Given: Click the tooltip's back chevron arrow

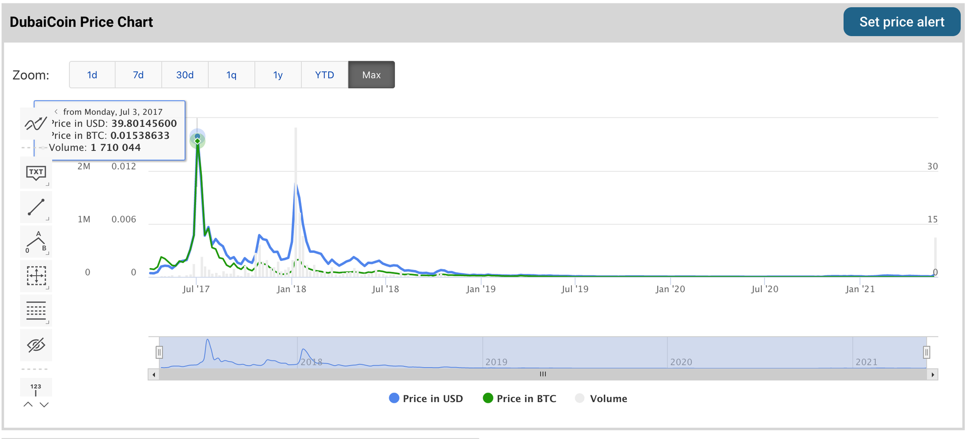Looking at the screenshot, I should tap(56, 112).
